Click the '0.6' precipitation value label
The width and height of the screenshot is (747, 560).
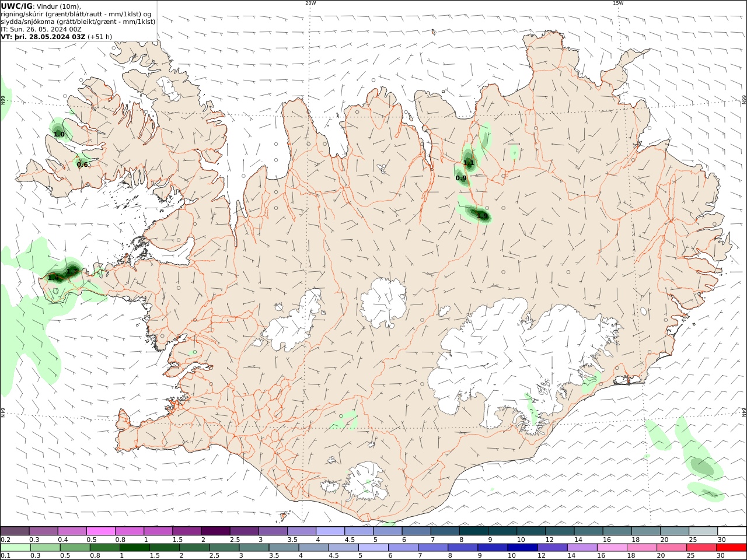82,164
